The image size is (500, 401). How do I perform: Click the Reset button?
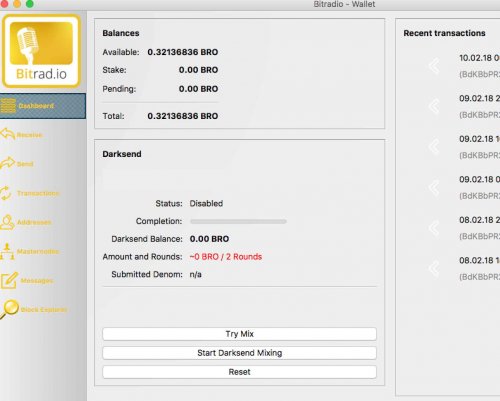(x=239, y=372)
